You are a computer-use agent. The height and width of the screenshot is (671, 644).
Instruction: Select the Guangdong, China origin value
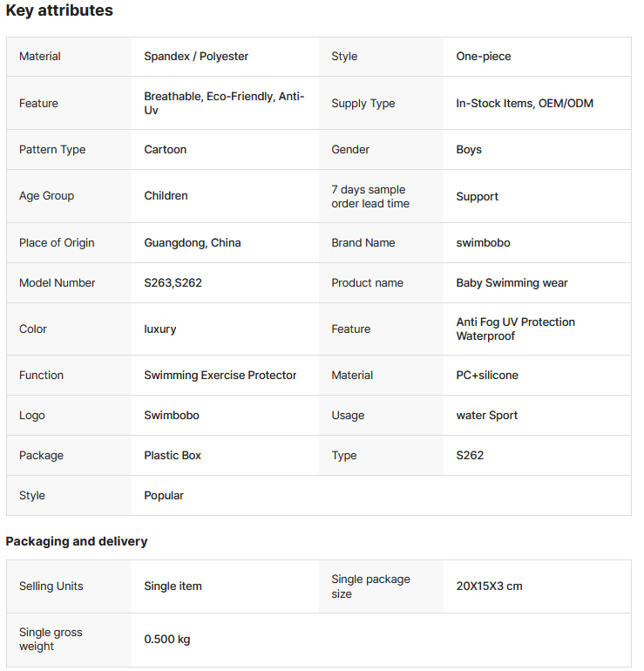point(193,243)
